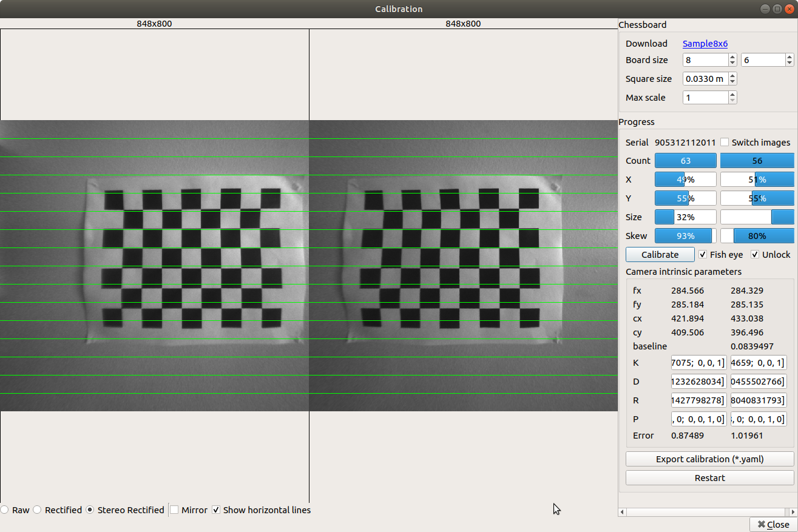Enable the Mirror checkbox
This screenshot has width=798, height=532.
coord(174,510)
